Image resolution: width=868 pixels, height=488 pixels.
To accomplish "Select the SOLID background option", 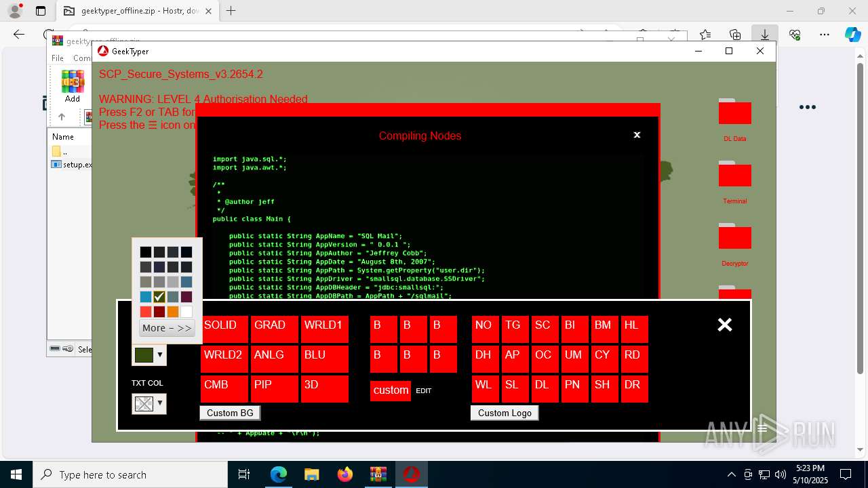I will click(224, 329).
